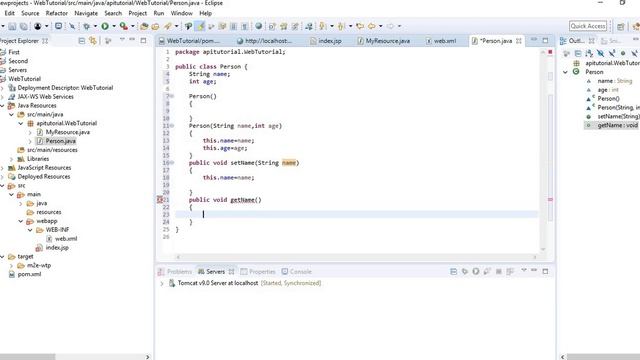Toggle code folding at line 16 setName
640x360 pixels.
click(172, 163)
